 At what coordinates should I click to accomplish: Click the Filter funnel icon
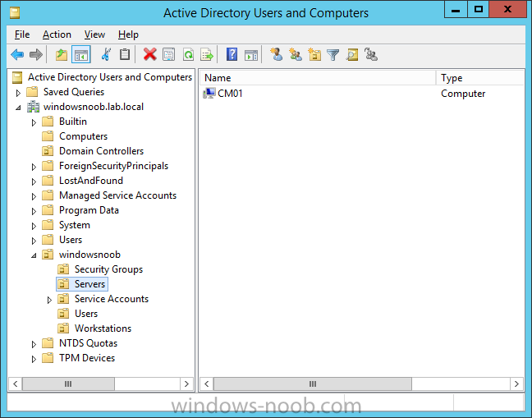[x=332, y=54]
